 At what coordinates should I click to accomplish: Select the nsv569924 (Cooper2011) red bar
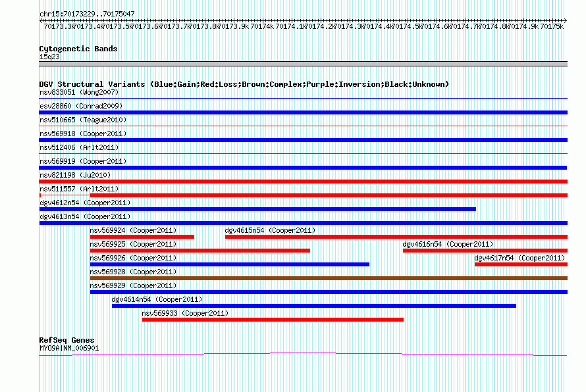(142, 237)
